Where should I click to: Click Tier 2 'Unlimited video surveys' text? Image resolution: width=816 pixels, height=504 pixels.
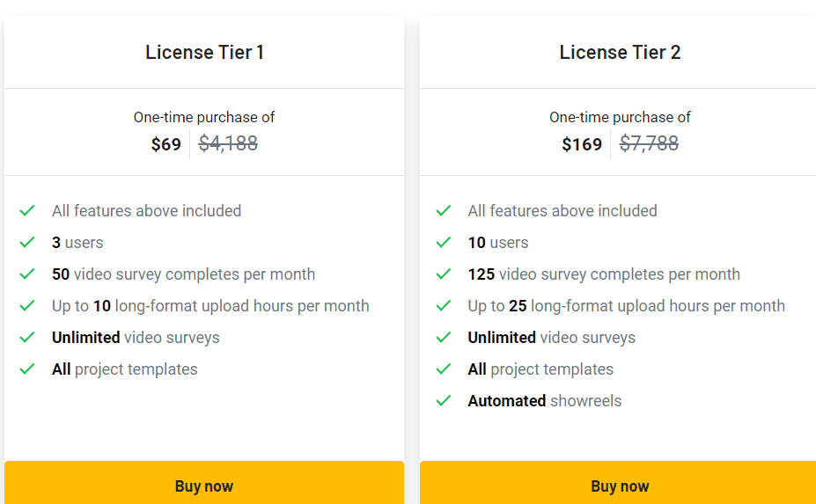[x=551, y=338]
